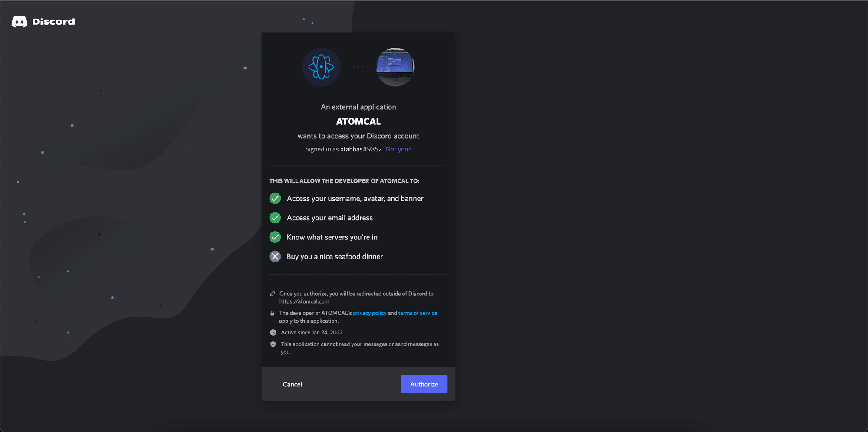Click 'Buy you a nice seafood dinner' text
The height and width of the screenshot is (432, 868).
[335, 257]
